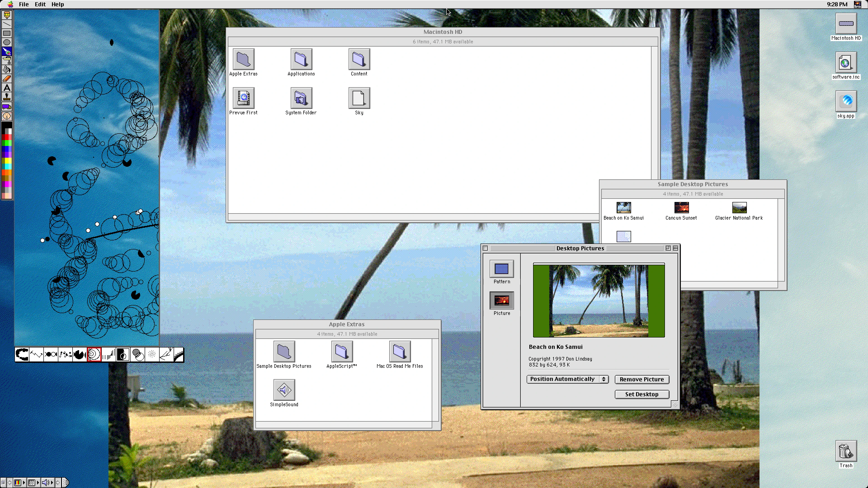The height and width of the screenshot is (488, 868).
Task: Select the rubber stamp tool
Action: pyautogui.click(x=7, y=97)
